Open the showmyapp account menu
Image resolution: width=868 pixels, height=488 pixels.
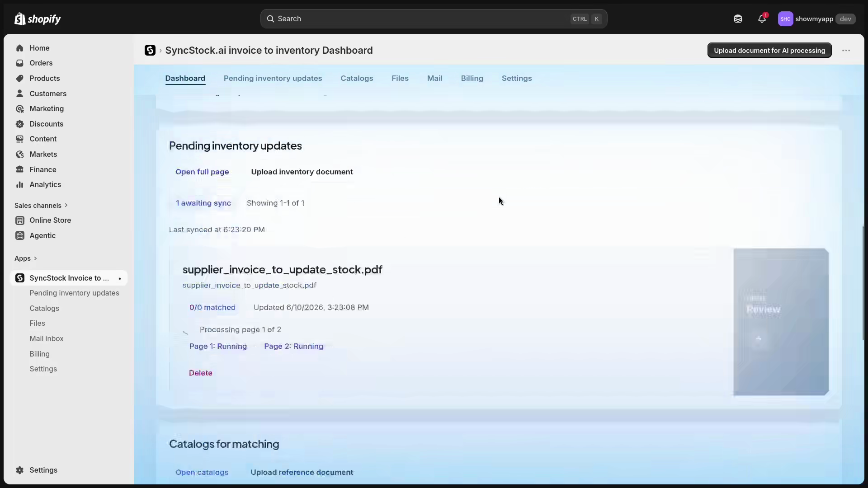tap(816, 19)
